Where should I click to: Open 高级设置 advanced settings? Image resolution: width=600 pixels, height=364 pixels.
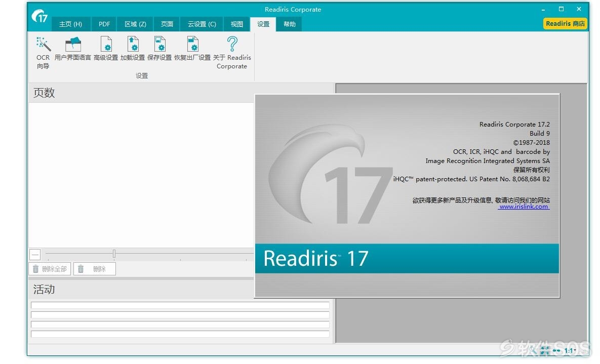(106, 49)
